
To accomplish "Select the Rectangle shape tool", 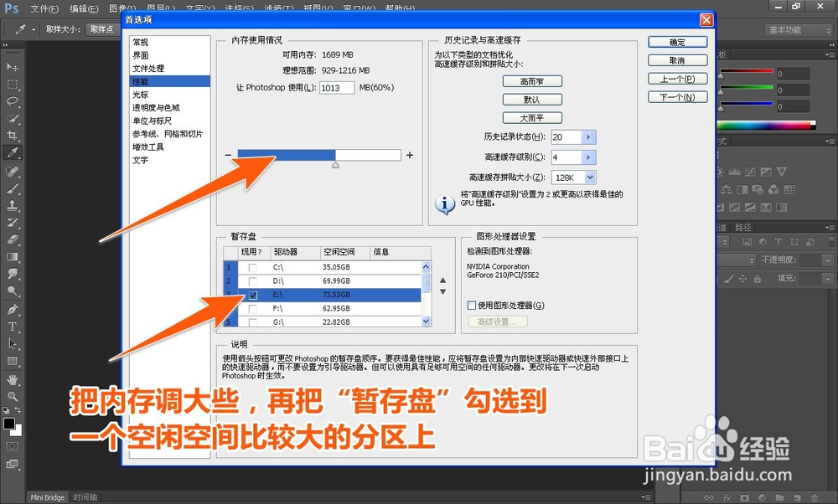I will tap(13, 361).
